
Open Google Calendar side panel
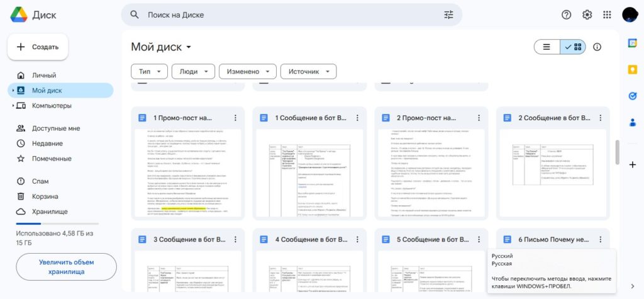(633, 43)
